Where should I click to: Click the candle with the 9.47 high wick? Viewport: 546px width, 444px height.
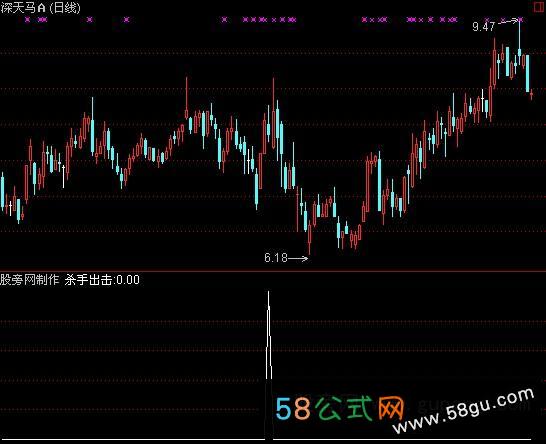click(520, 42)
